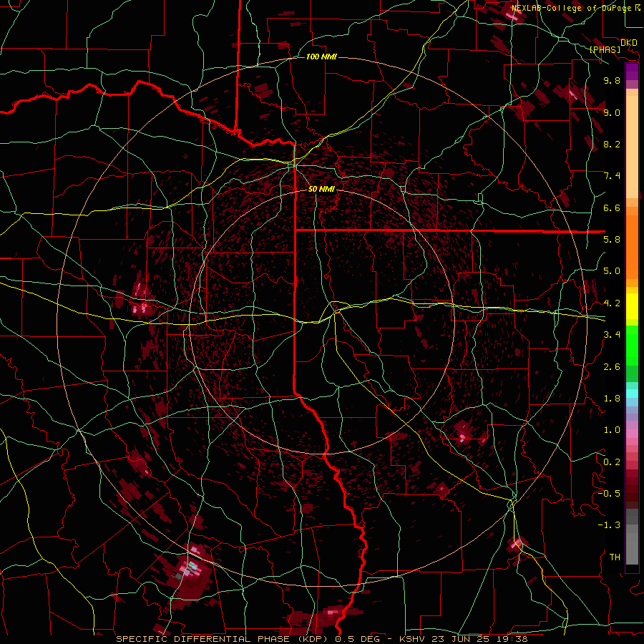Click the Specific Differential Phase (KDP) product title

pos(224,639)
